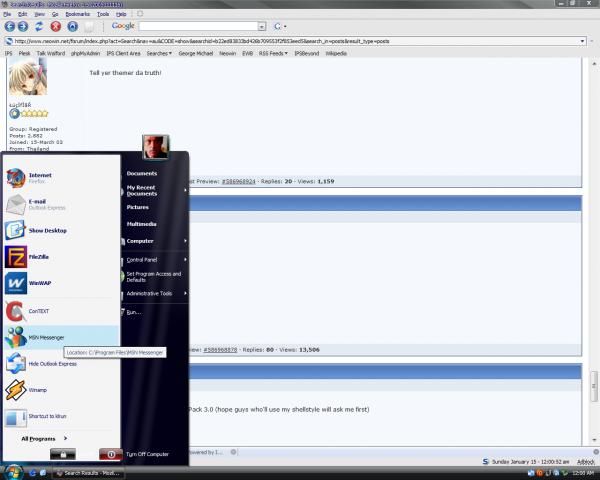Open Firefox Internet shortcut in Start menu

point(61,178)
